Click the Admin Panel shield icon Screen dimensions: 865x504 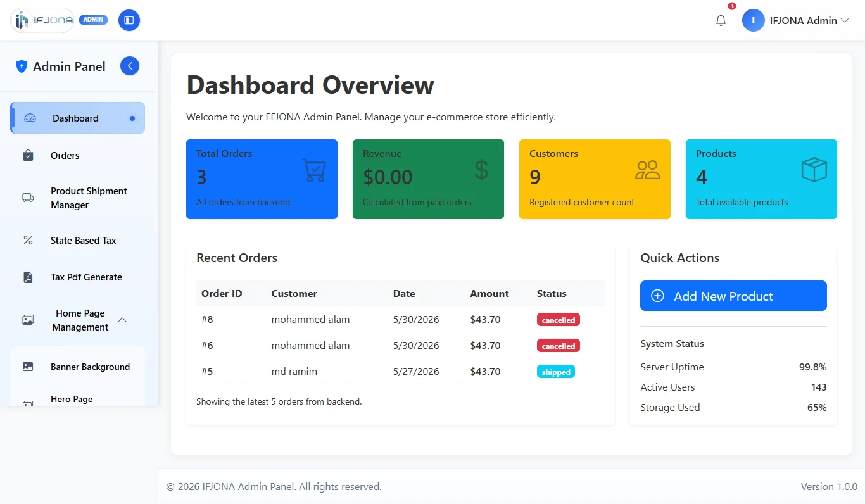22,66
